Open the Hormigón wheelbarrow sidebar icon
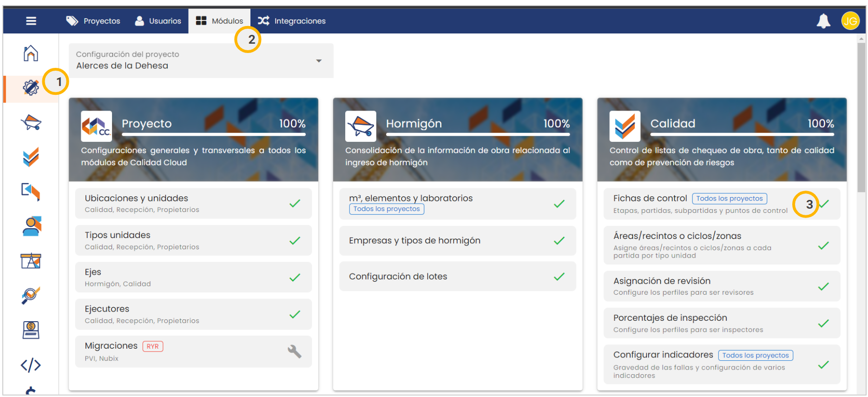Screen dimensions: 868x397 click(31, 123)
